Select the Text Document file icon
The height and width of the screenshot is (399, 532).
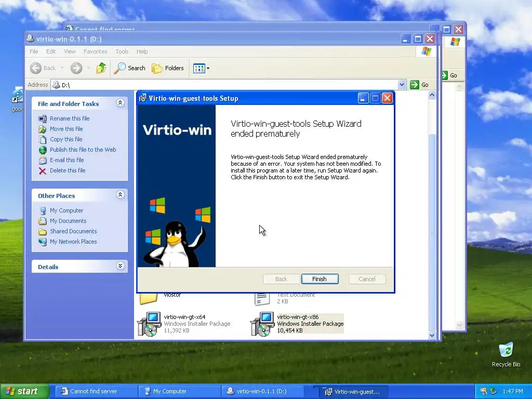[x=262, y=299]
